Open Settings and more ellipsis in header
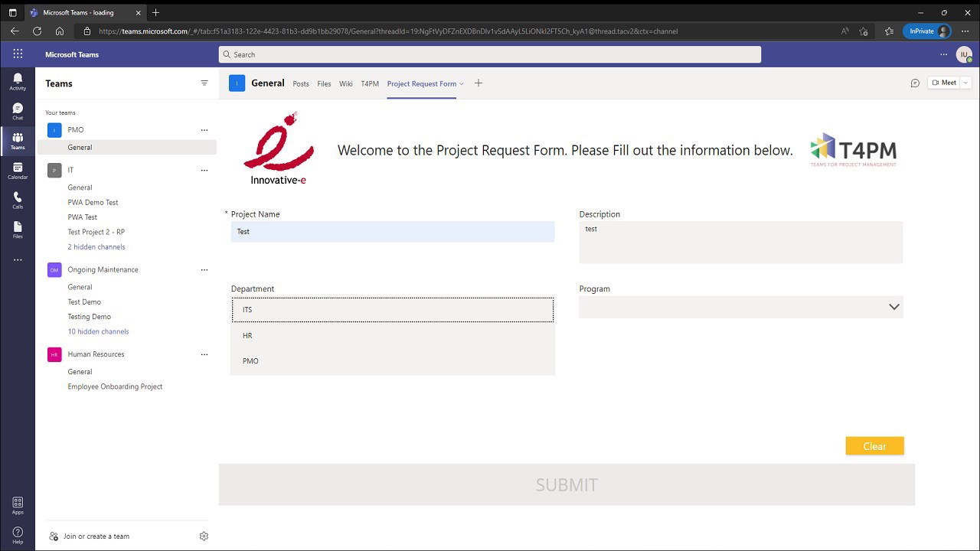This screenshot has height=551, width=980. (x=943, y=54)
